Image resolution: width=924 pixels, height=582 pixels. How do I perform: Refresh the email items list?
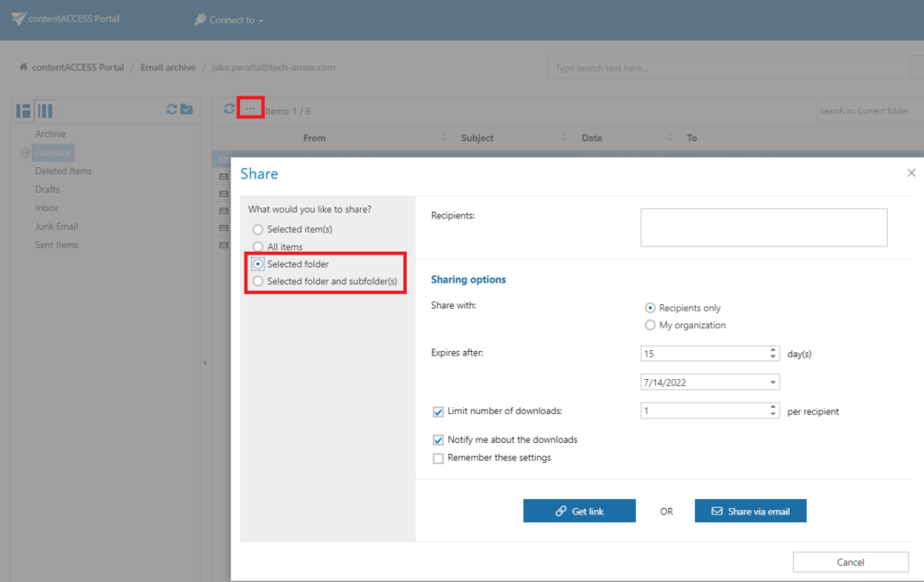coord(229,109)
